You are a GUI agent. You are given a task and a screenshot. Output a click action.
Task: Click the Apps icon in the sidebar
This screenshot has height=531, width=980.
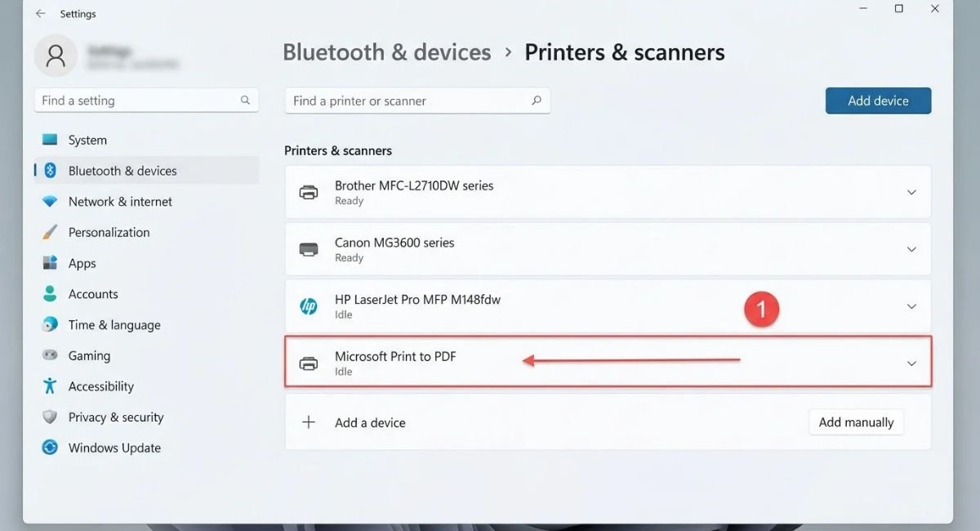50,263
